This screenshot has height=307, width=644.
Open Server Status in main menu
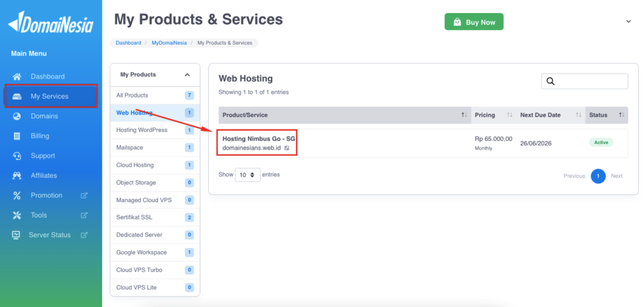pos(51,235)
